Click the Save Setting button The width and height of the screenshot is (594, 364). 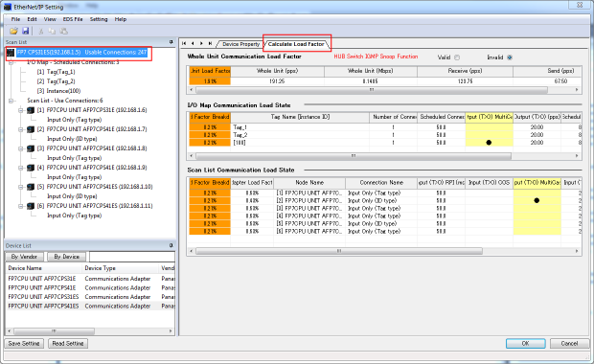click(x=24, y=344)
